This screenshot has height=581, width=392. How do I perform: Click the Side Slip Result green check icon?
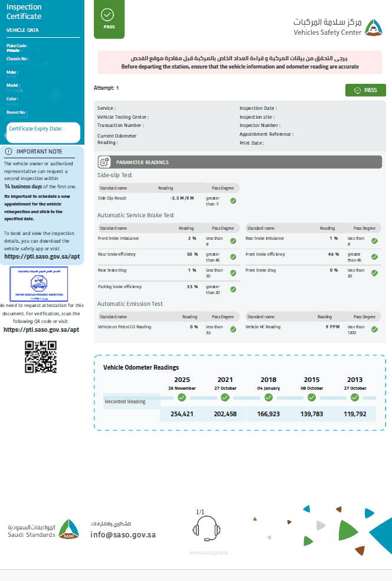tap(233, 201)
